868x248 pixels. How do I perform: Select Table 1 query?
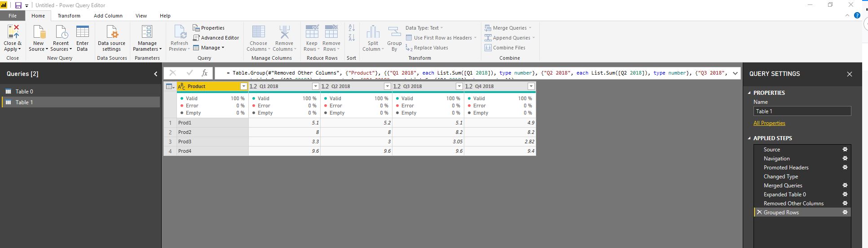[x=81, y=102]
